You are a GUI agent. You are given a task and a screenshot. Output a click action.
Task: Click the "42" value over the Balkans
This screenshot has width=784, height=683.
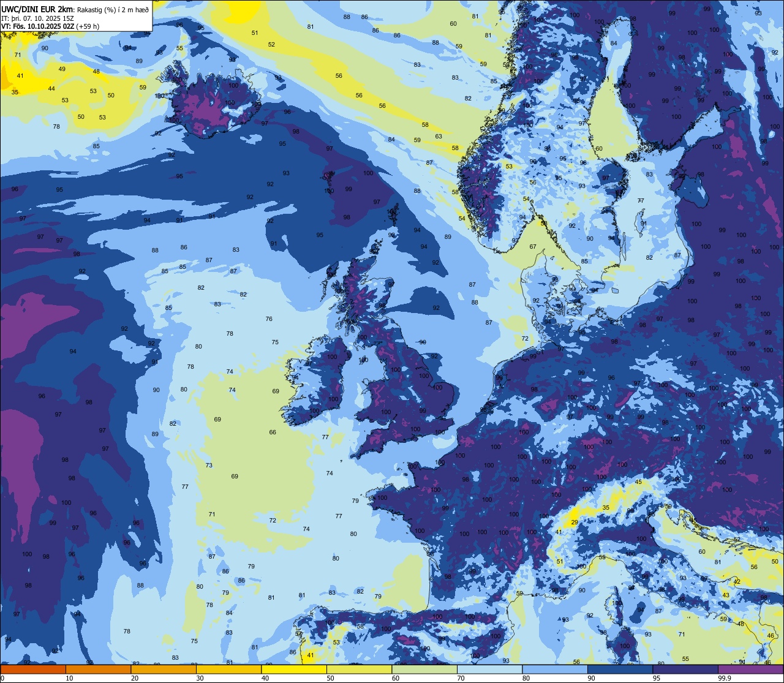(x=737, y=582)
